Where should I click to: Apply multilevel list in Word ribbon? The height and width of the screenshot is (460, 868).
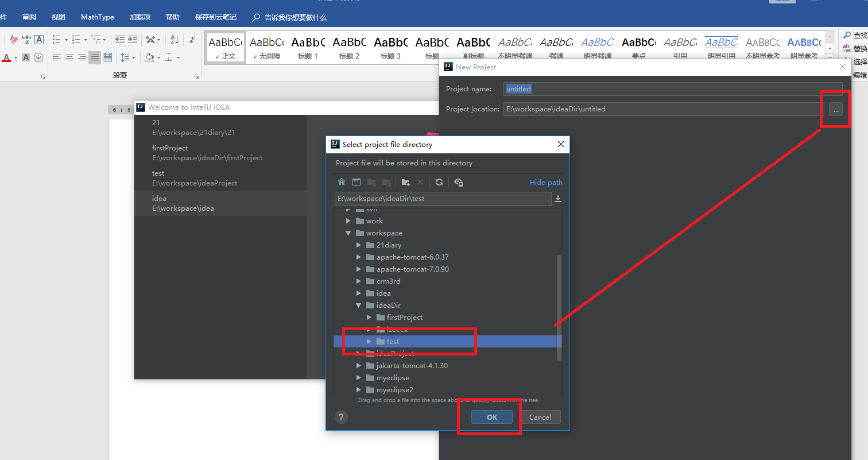tap(96, 40)
